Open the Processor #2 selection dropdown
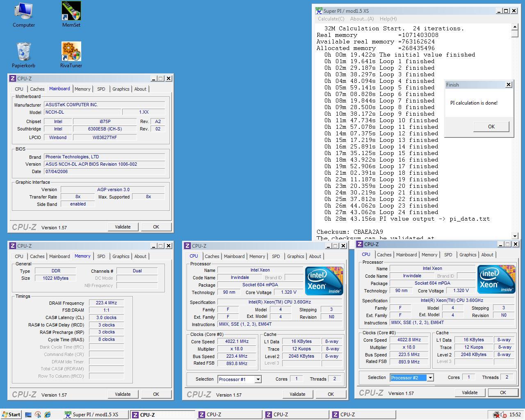The width and height of the screenshot is (525, 420). coord(430,378)
